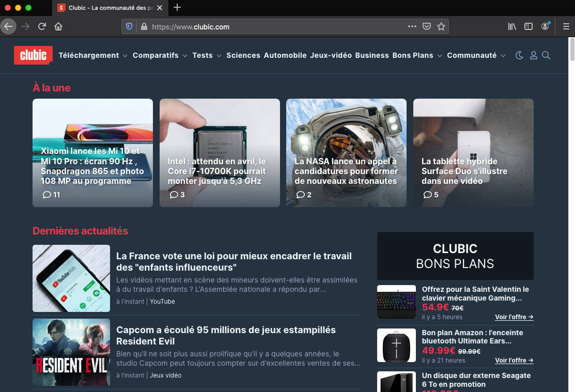This screenshot has height=392, width=575.
Task: Open Intel Core i7-10700K featured article
Action: (220, 152)
